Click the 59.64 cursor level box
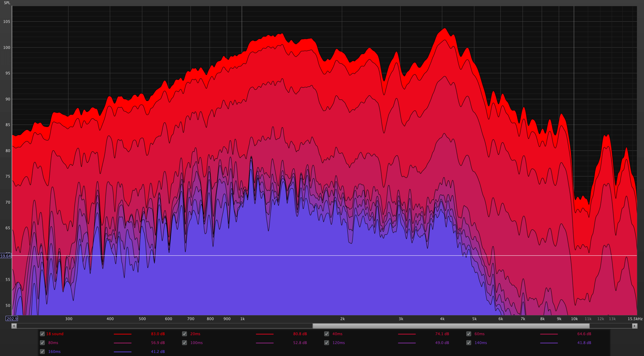This screenshot has width=644, height=356. coord(6,256)
